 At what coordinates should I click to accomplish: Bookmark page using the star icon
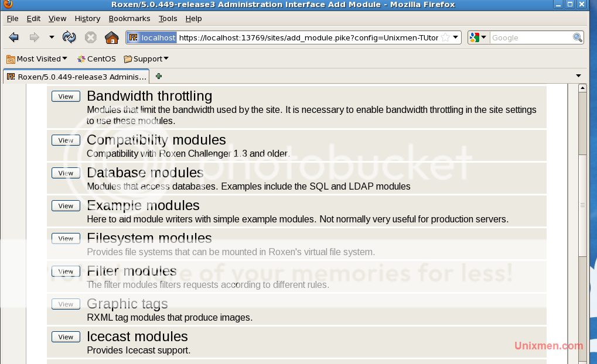(x=445, y=37)
